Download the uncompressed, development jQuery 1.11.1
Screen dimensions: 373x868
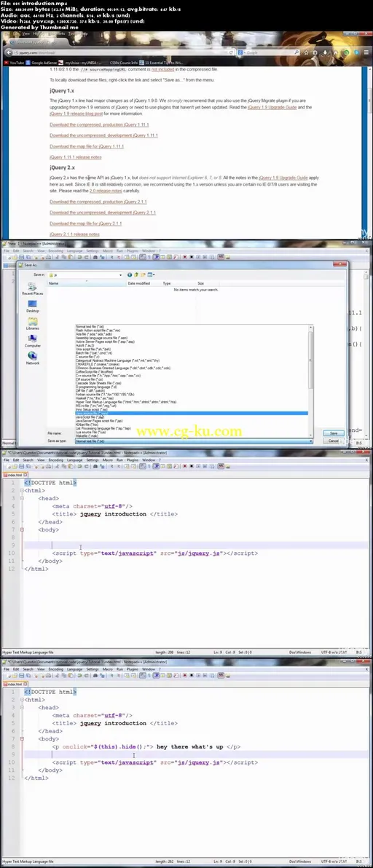pos(103,135)
